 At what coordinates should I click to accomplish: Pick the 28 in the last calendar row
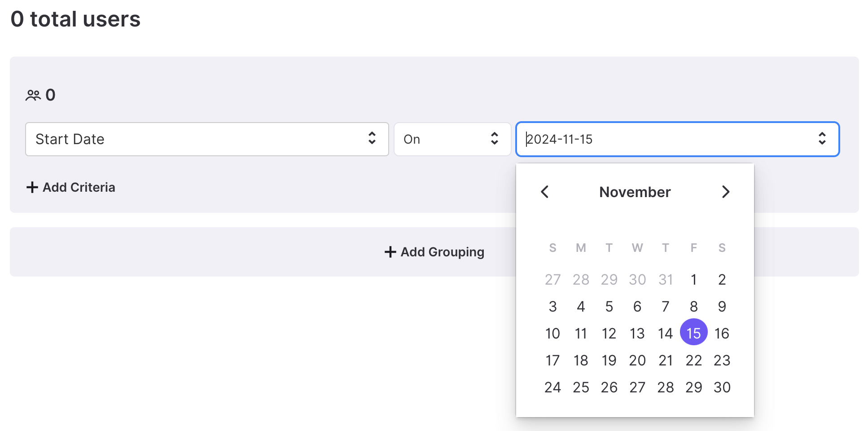click(x=666, y=387)
